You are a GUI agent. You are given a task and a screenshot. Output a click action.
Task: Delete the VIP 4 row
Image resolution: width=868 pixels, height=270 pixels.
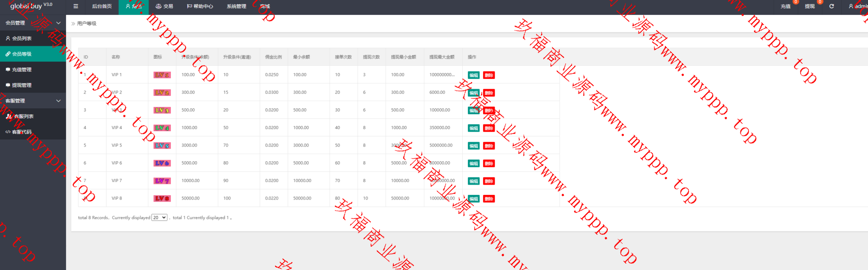tap(489, 128)
